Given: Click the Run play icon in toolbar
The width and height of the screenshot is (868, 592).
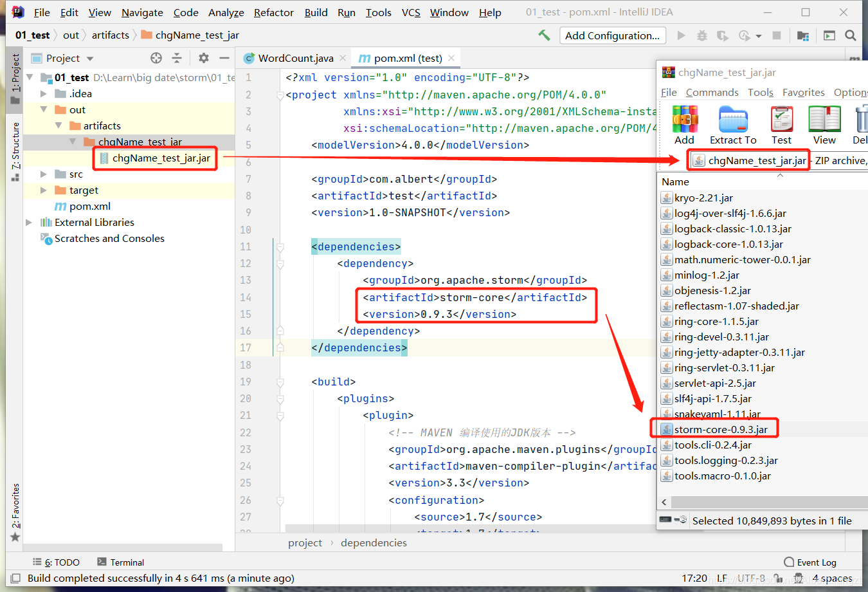Looking at the screenshot, I should click(x=682, y=35).
